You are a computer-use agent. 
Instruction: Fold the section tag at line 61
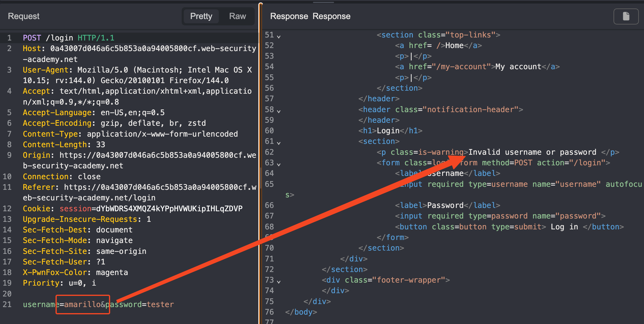click(x=279, y=143)
